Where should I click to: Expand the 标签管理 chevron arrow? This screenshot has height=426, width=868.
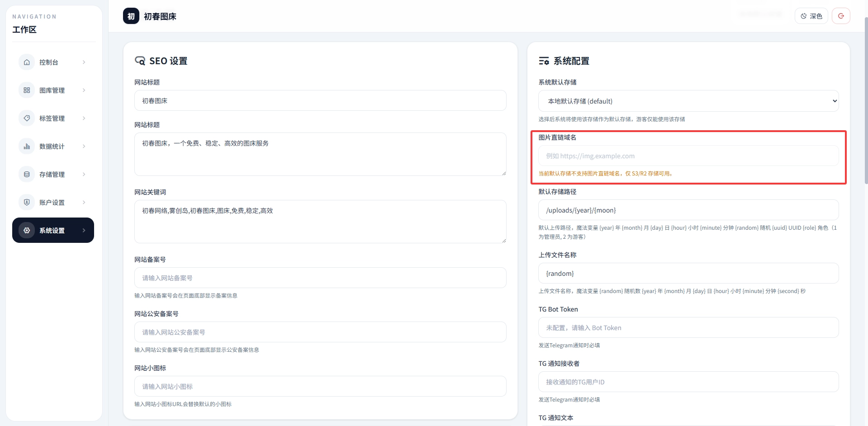click(84, 118)
